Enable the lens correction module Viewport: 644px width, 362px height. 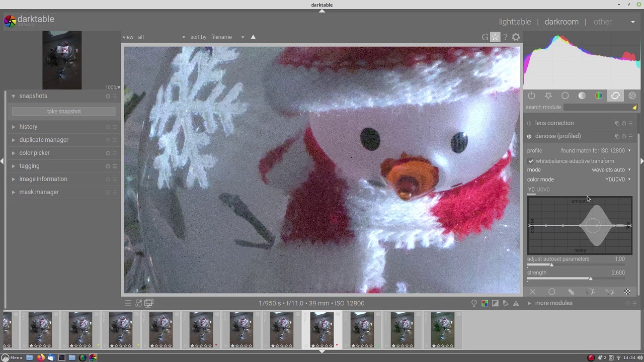tap(529, 123)
